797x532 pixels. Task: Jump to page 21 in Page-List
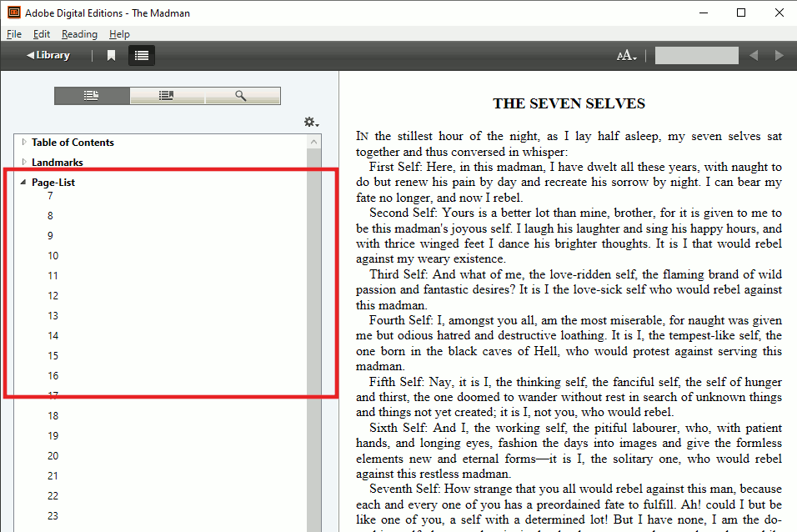[x=53, y=475]
